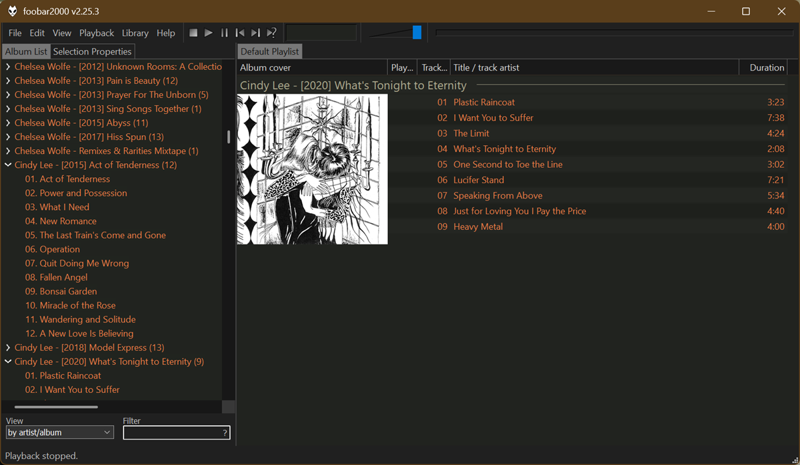This screenshot has height=465, width=800.
Task: Click the album list vertical scrollbar thumb
Action: pos(229,136)
